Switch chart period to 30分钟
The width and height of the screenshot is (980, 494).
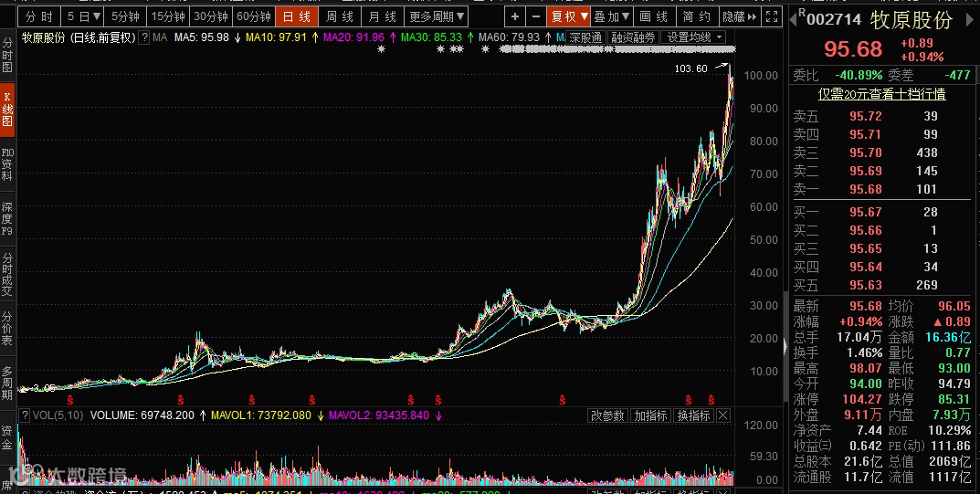[211, 16]
